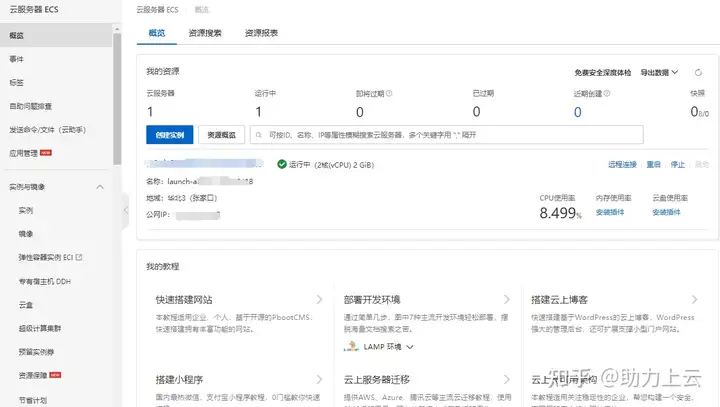Click the sidebar vertical scrollbar
720x407 pixels.
tap(117, 99)
